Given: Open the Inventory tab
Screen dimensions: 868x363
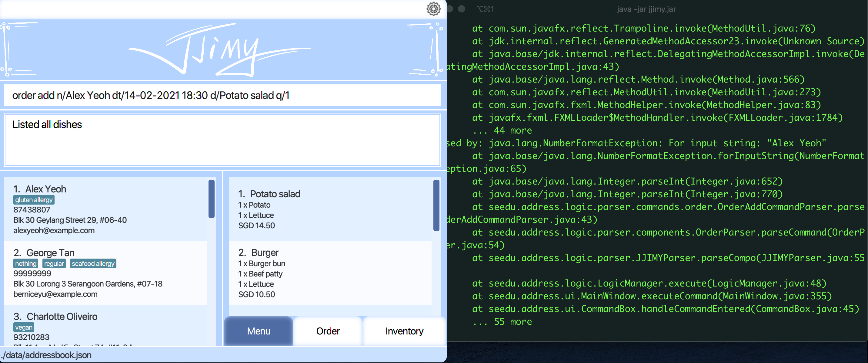Looking at the screenshot, I should click(404, 331).
